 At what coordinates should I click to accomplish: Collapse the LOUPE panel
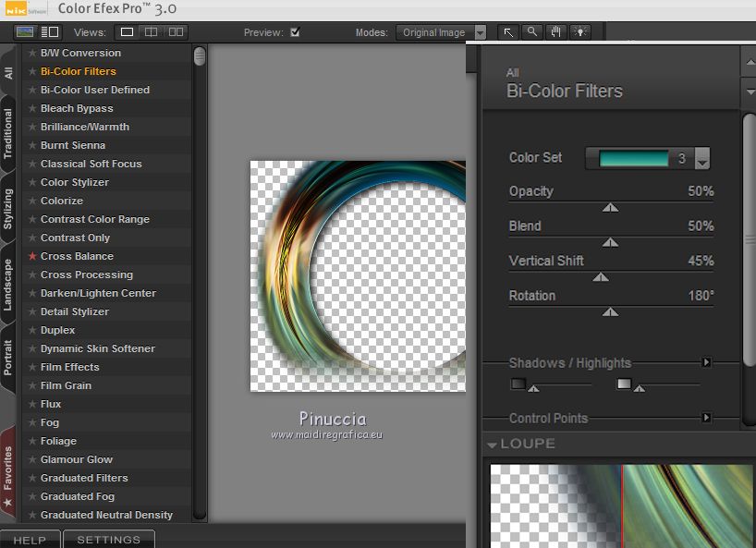[492, 444]
